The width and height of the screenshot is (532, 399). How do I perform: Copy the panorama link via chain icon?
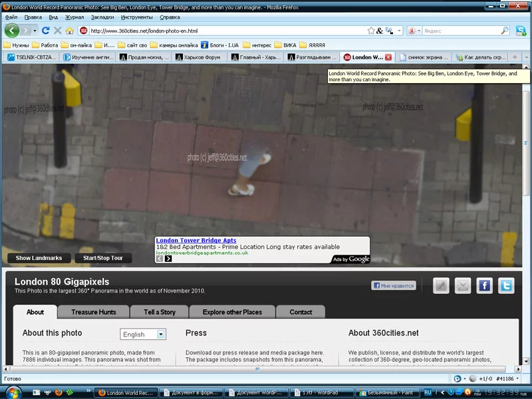[x=440, y=286]
